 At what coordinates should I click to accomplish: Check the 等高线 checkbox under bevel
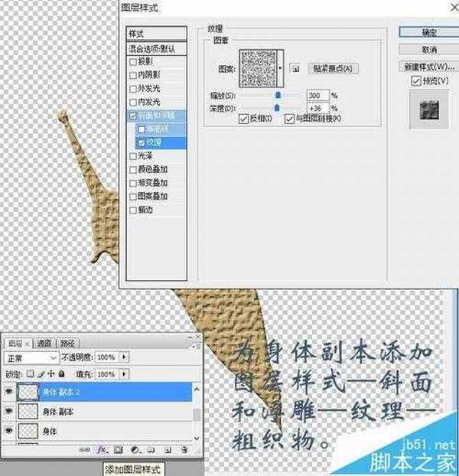point(142,129)
